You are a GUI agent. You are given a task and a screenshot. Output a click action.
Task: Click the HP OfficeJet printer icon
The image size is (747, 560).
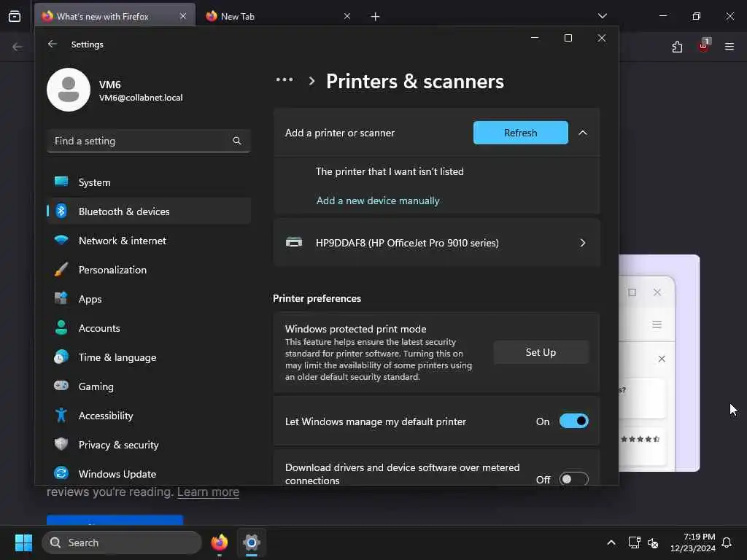[x=294, y=242]
